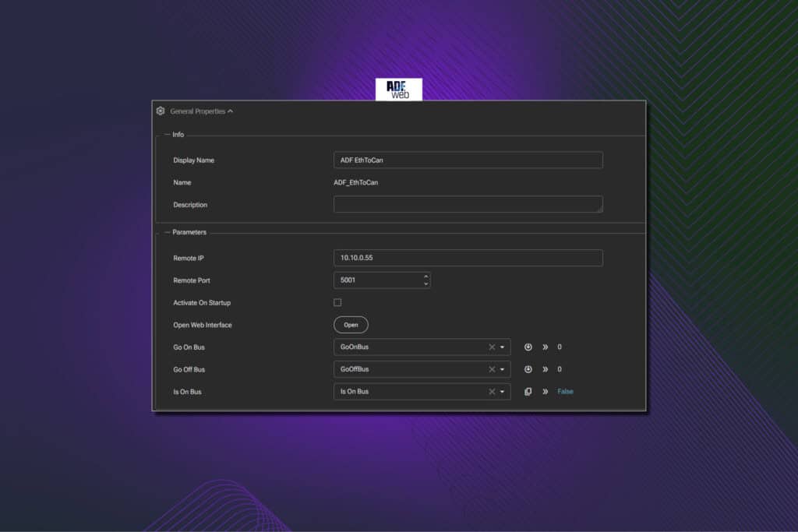The image size is (798, 532).
Task: Click the Is On Bus copy icon
Action: [528, 392]
